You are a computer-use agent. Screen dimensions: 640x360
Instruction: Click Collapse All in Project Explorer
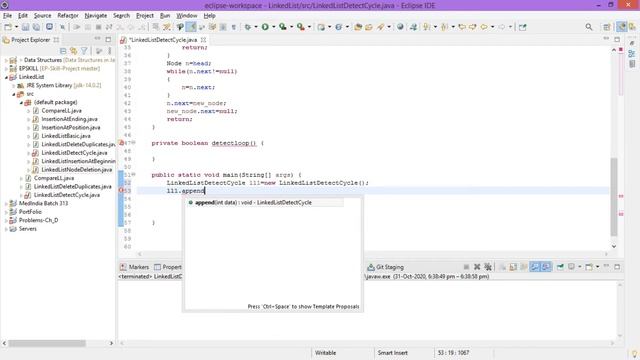tap(63, 51)
